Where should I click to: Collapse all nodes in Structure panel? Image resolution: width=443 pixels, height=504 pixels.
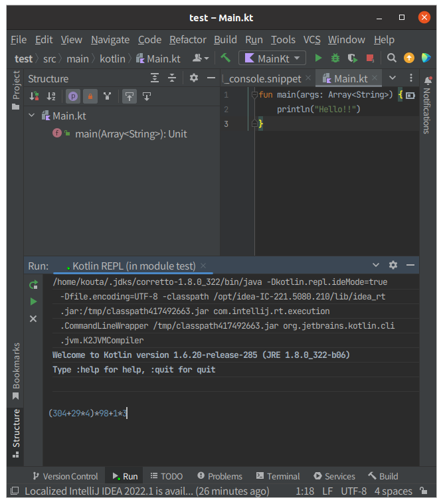pyautogui.click(x=172, y=78)
